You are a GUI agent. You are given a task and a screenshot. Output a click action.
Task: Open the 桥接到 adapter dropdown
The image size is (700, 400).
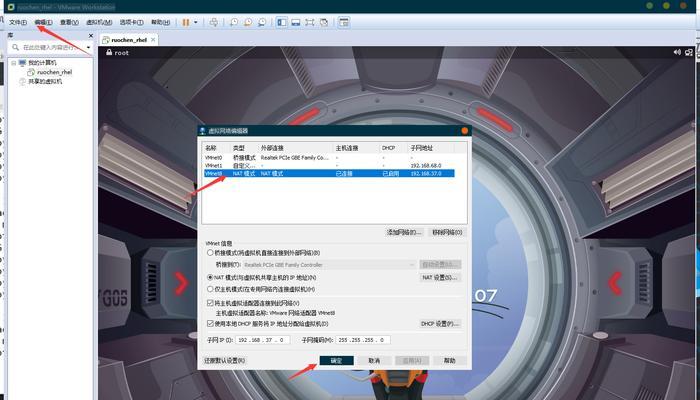[x=329, y=265]
